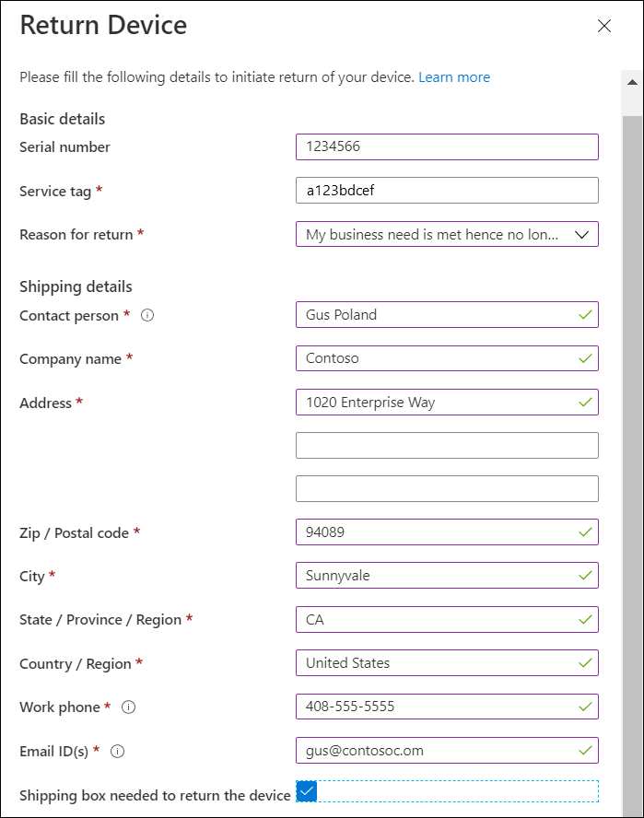The height and width of the screenshot is (818, 644).
Task: Open the Learn more link
Action: pos(454,77)
